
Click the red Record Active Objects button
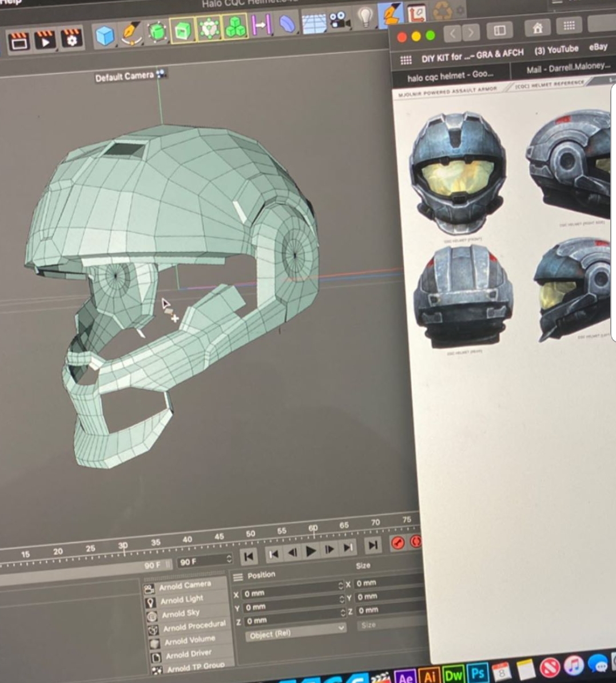click(x=398, y=543)
